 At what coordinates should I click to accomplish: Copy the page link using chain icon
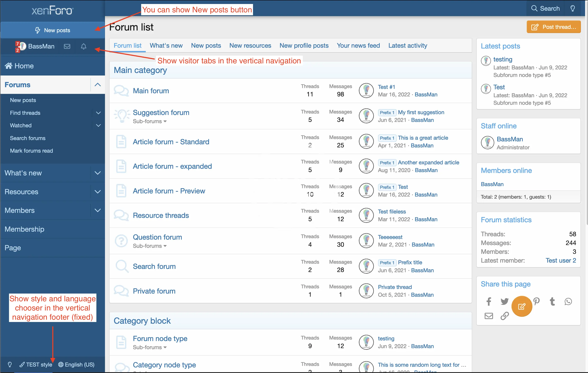coord(505,316)
